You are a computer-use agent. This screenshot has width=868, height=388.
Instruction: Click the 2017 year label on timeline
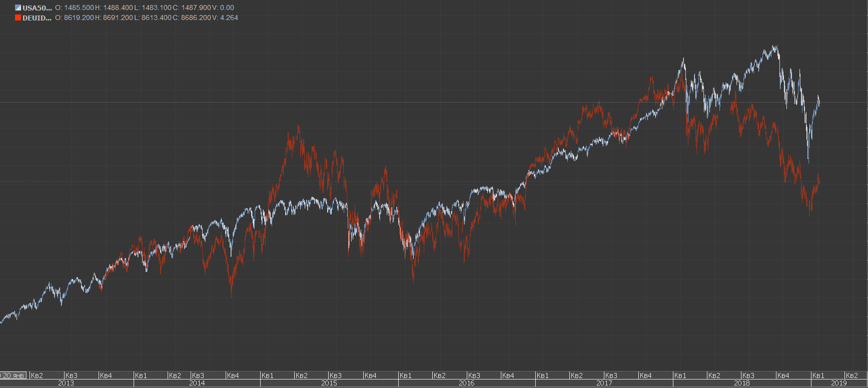604,383
